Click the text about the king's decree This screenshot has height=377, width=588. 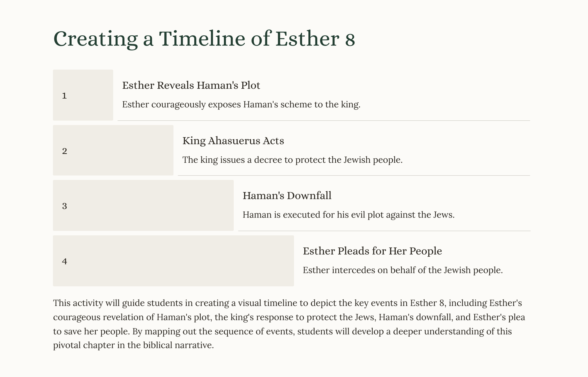tap(292, 160)
